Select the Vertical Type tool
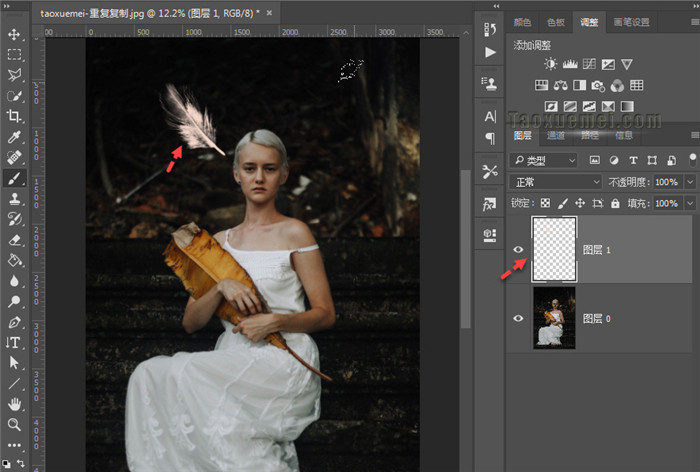700x472 pixels. click(x=14, y=343)
